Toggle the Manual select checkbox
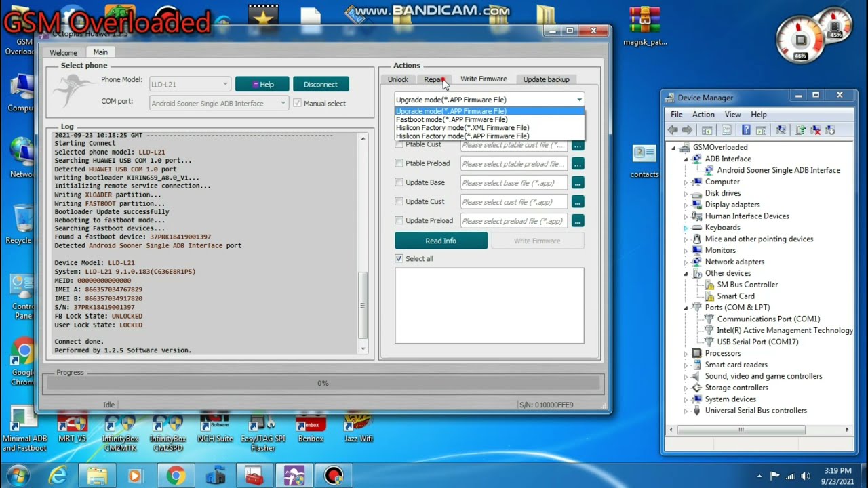 pyautogui.click(x=297, y=103)
